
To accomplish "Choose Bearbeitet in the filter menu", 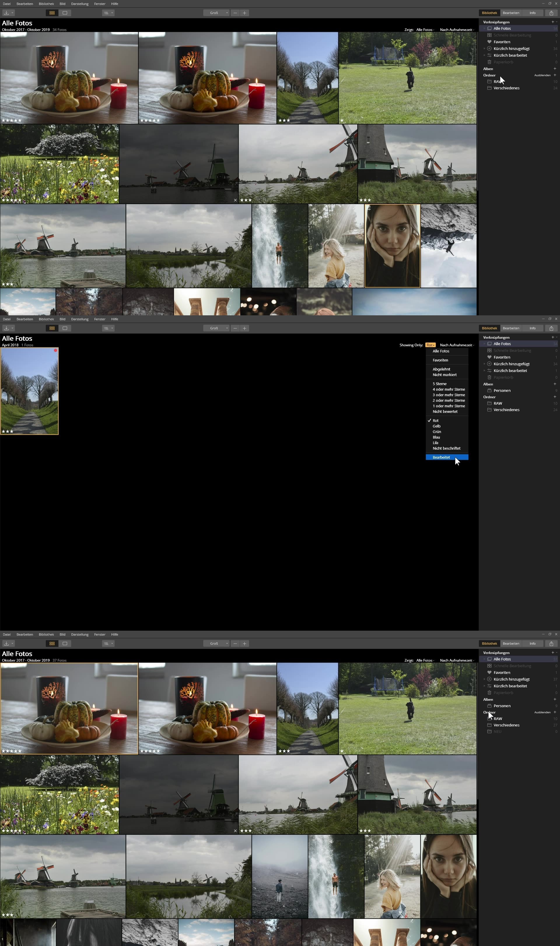I will pos(441,457).
